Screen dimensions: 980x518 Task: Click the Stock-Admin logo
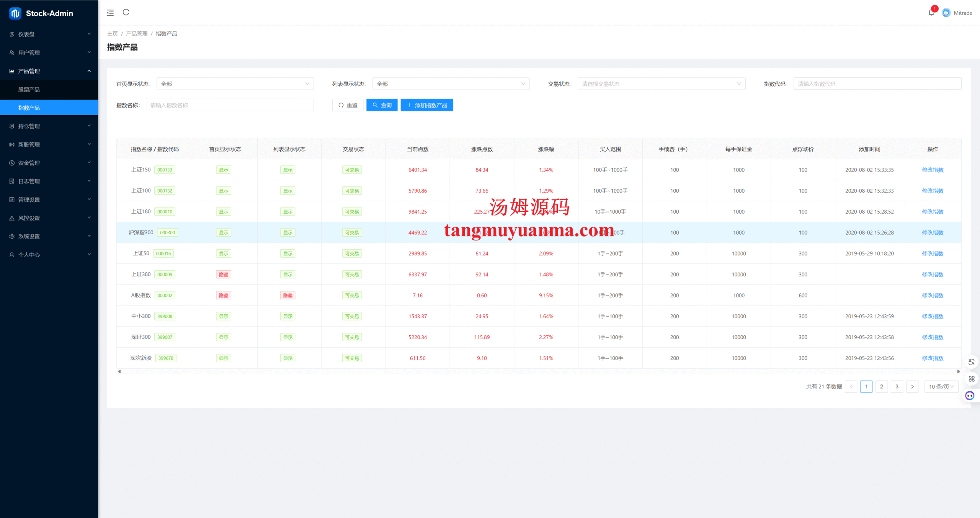point(15,13)
